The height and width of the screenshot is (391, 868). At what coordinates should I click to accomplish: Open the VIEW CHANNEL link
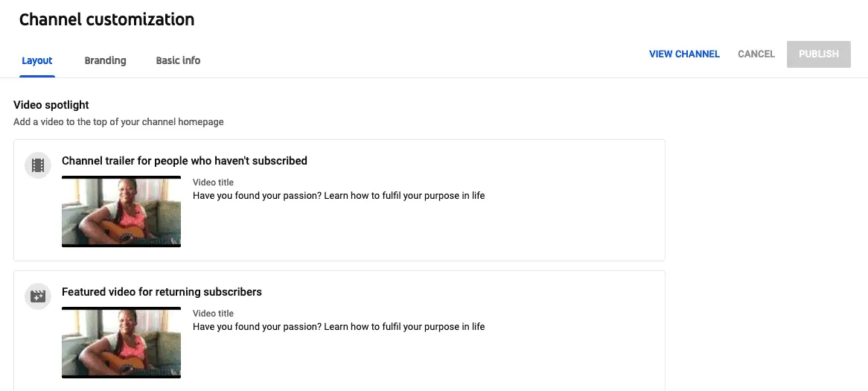pos(684,54)
